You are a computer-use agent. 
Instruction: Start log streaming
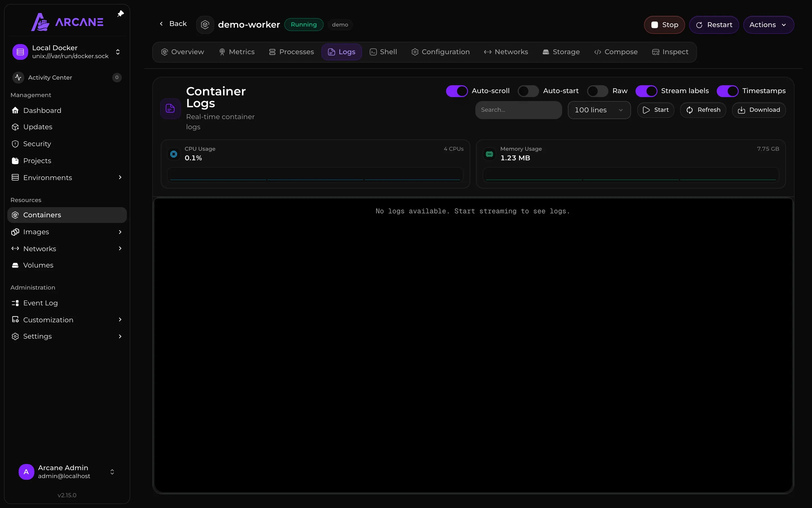click(656, 110)
